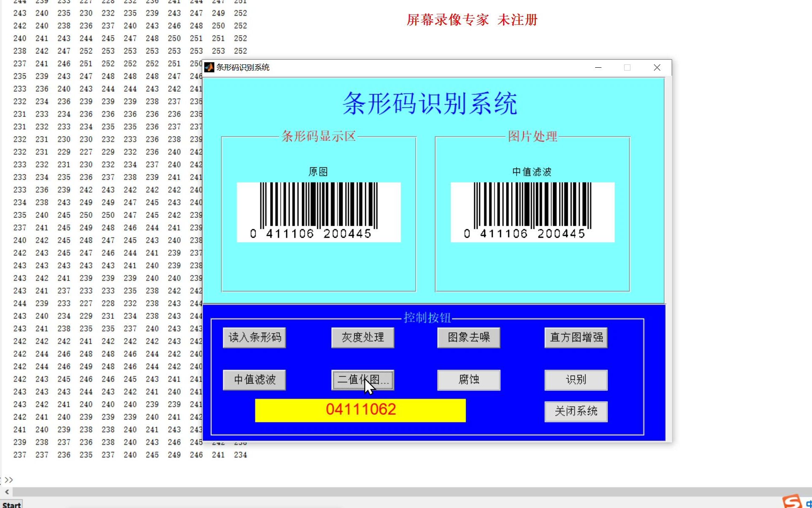Apply 图象去噪 image denoising
Viewport: 812px width, 508px height.
469,337
